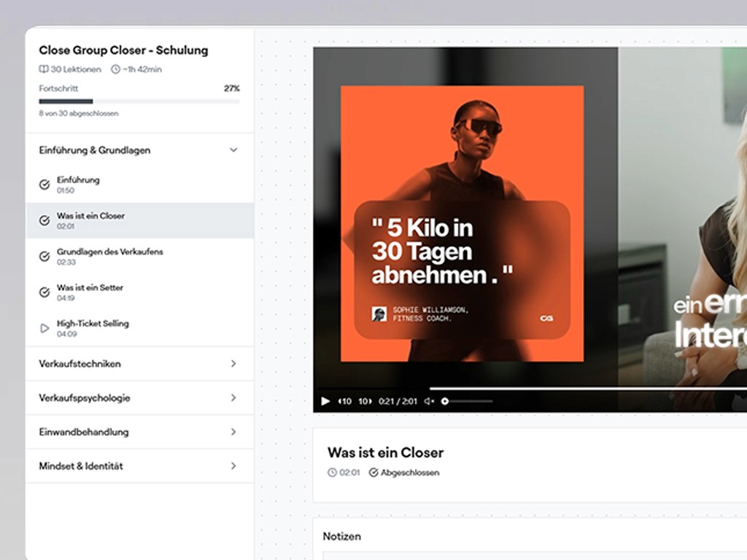
Task: Toggle the Abgeschlossen status under lesson title
Action: pyautogui.click(x=404, y=472)
